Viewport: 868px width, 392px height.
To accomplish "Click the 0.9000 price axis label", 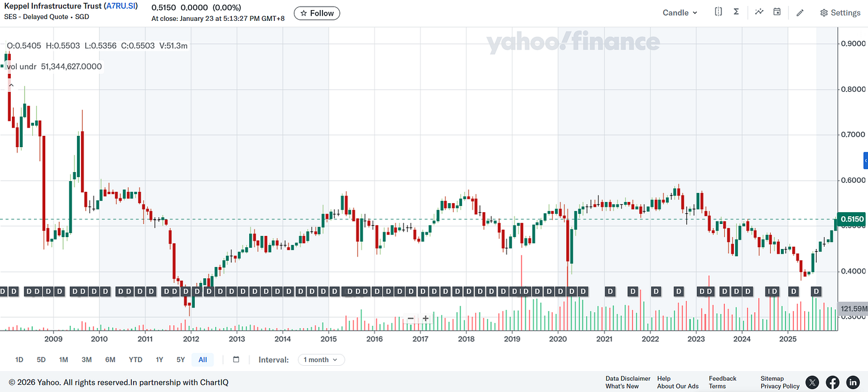I will pos(853,43).
